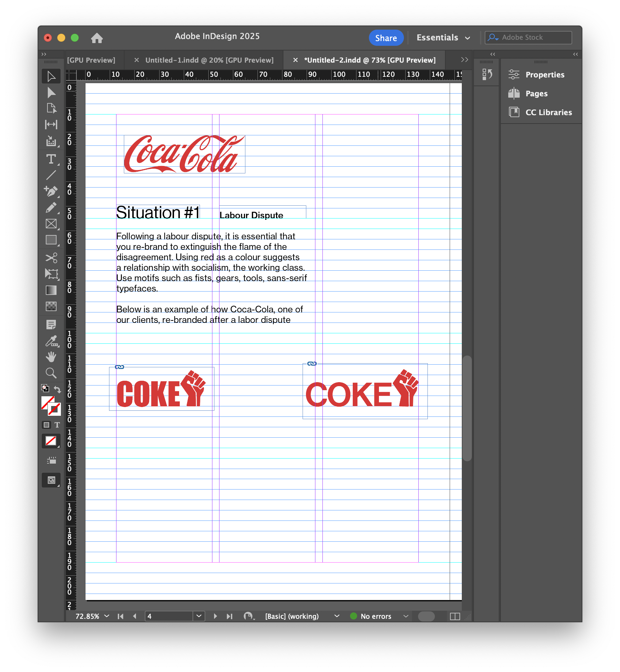Expand the collapsed panel dock
The image size is (620, 672).
point(493,54)
